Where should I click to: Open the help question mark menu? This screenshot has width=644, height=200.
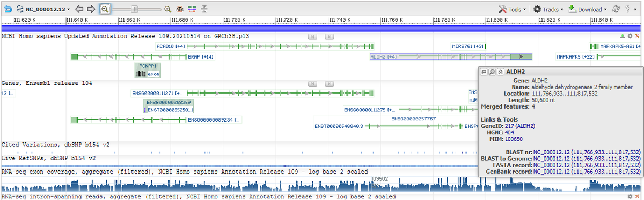point(630,9)
